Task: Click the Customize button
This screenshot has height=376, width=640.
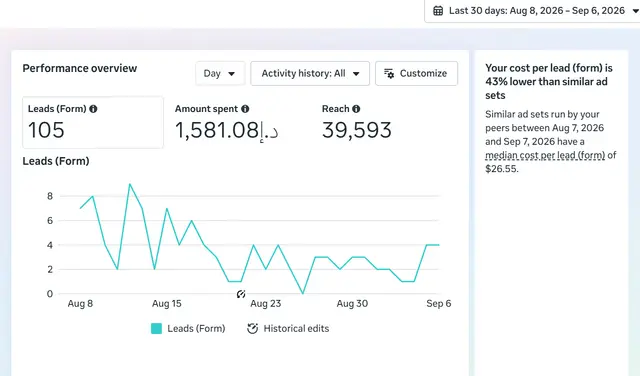Action: [416, 73]
